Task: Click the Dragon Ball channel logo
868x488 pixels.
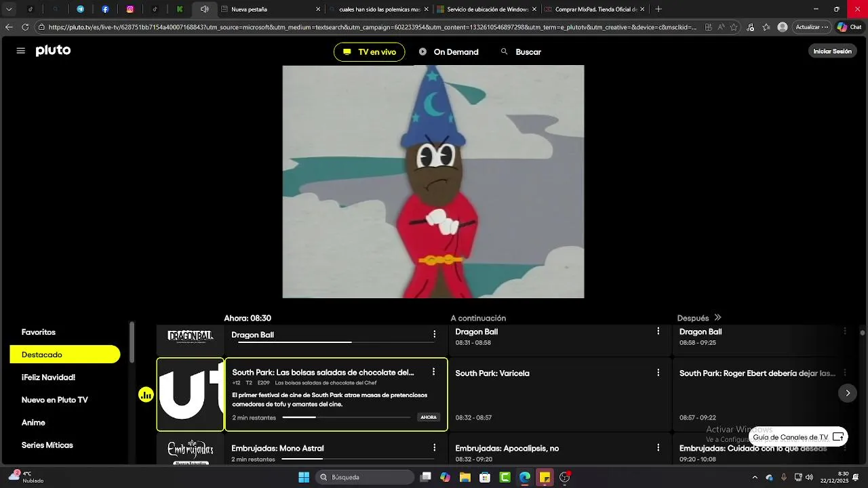Action: tap(191, 337)
